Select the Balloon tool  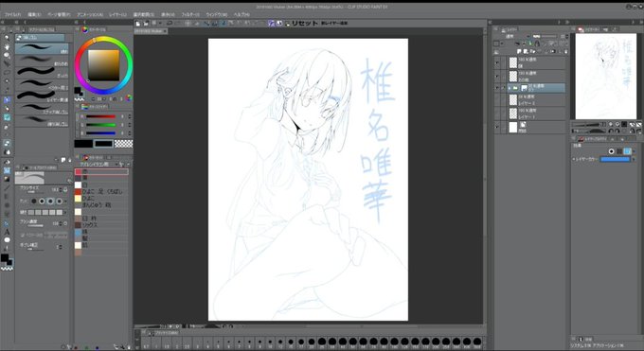click(x=7, y=240)
